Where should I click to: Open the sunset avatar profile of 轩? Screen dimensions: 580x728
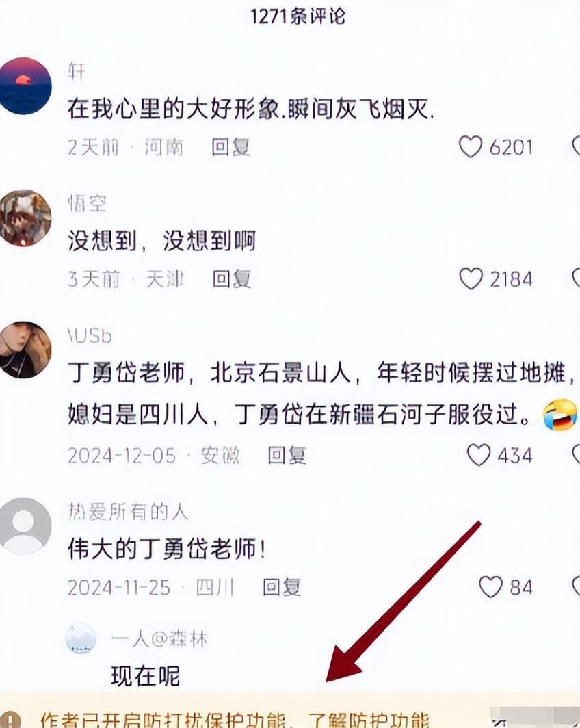pyautogui.click(x=25, y=86)
